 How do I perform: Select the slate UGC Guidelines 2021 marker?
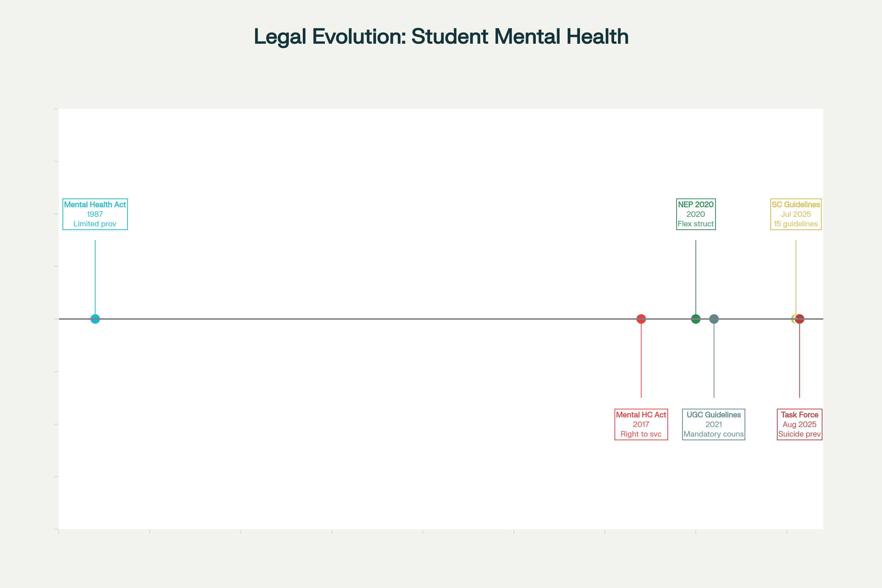(x=714, y=319)
